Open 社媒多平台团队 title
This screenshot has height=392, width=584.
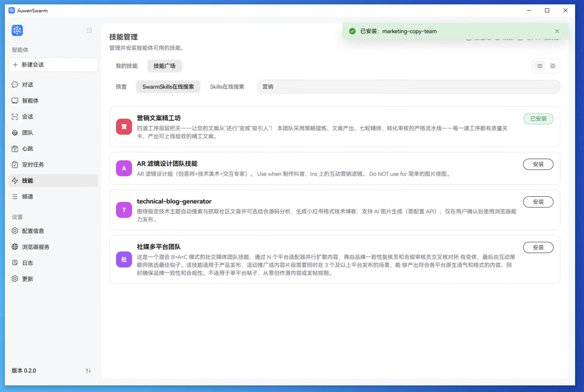coord(158,247)
